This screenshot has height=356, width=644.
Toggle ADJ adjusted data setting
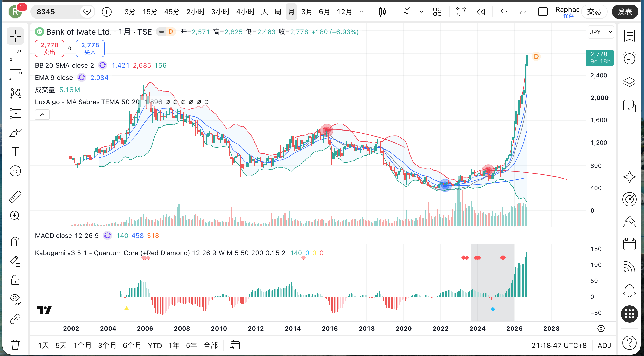coord(604,345)
